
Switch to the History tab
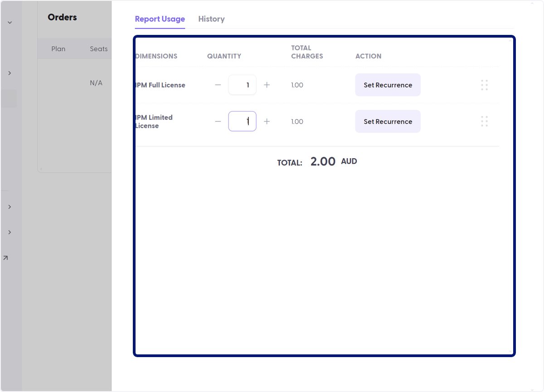pos(211,19)
